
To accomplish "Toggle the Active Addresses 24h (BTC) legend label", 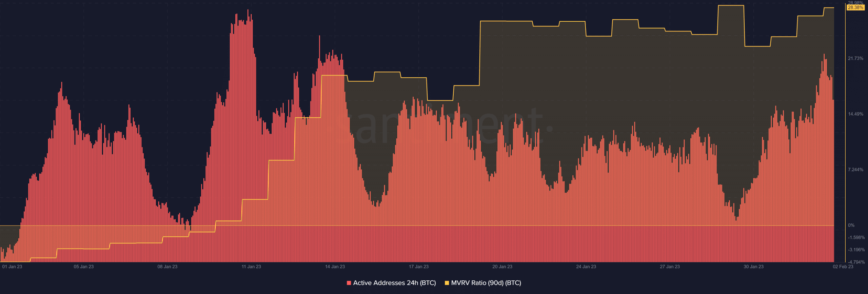I will point(394,283).
